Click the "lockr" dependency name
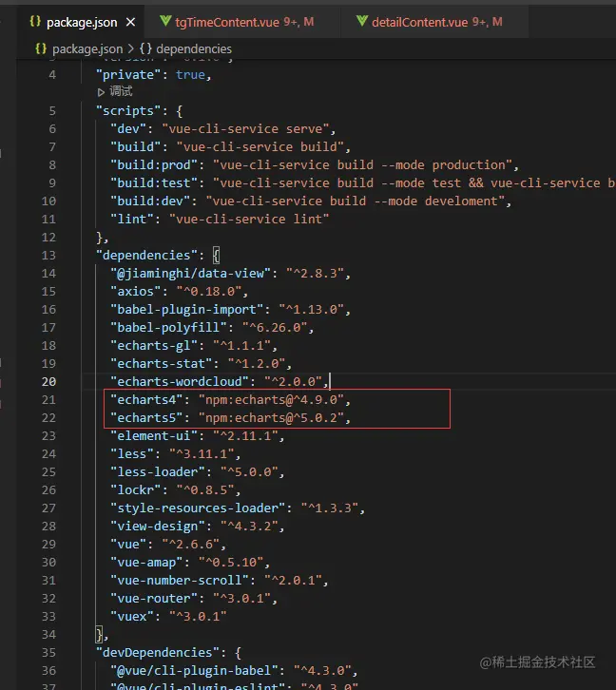This screenshot has width=616, height=690. [136, 489]
